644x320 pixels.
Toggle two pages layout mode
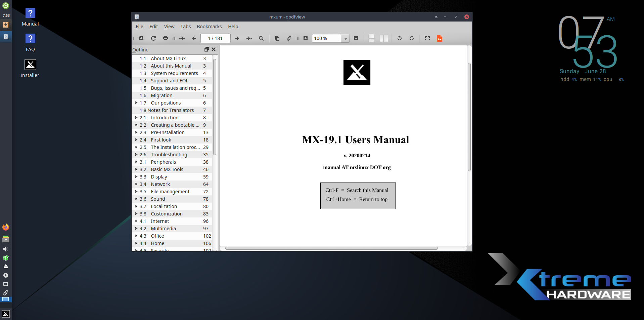384,38
